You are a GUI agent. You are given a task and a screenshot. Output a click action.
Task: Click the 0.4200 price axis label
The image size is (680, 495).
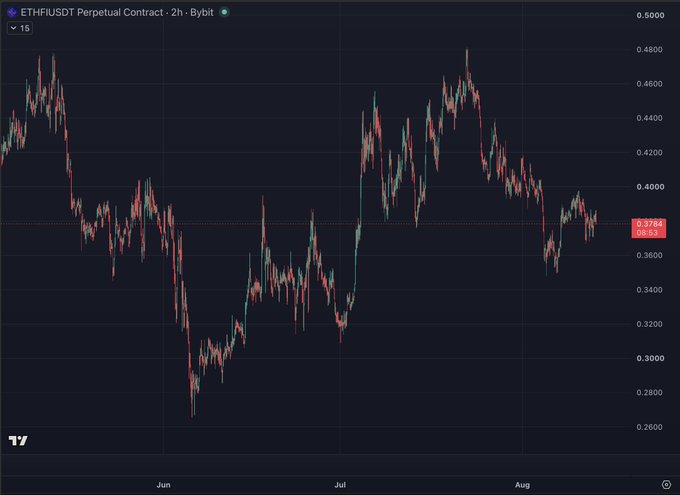(x=649, y=153)
